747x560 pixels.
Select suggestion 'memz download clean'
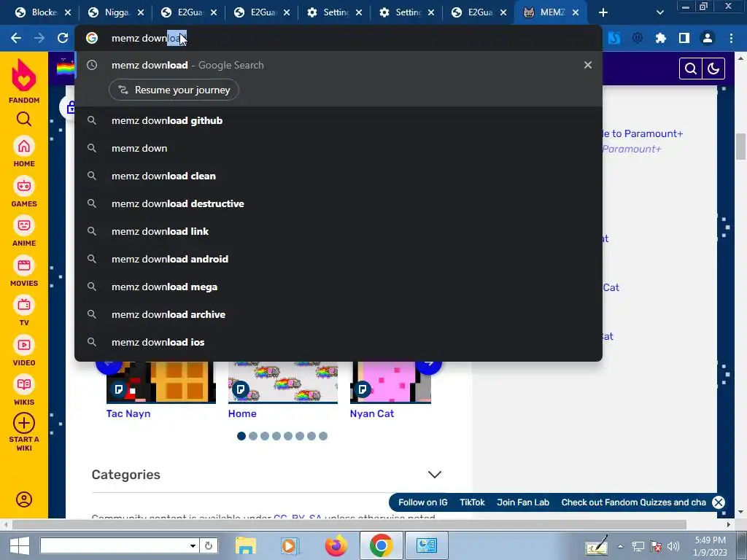[338, 176]
